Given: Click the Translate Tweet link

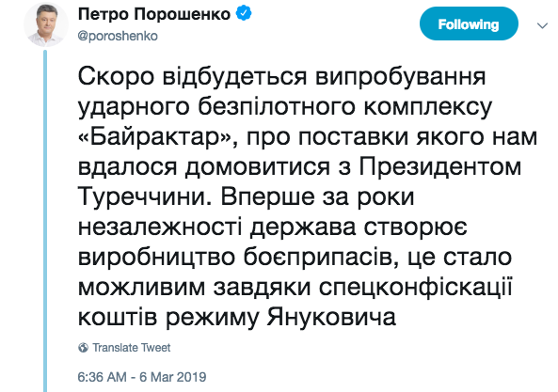Looking at the screenshot, I should tap(132, 348).
